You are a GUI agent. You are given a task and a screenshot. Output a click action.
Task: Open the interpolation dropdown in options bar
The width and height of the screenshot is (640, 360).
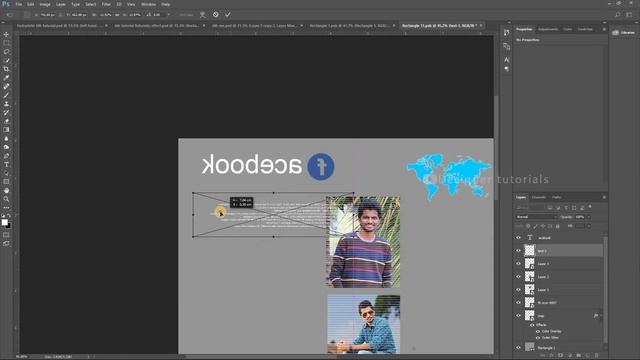[186, 15]
